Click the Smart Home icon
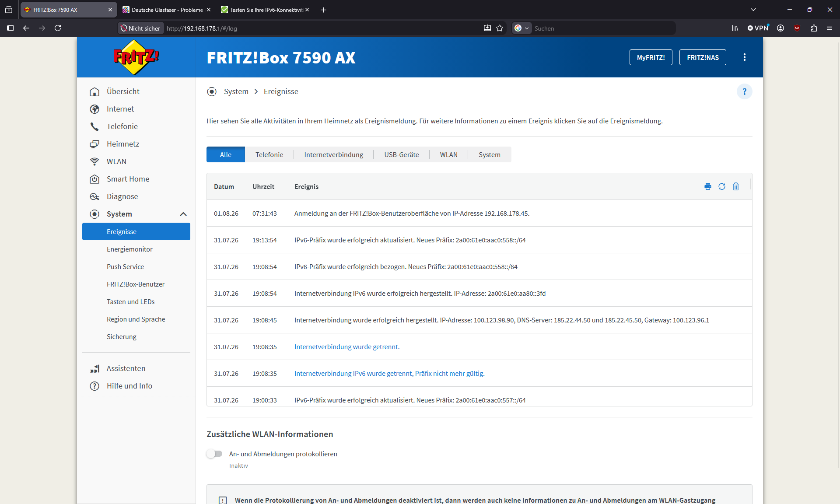 pos(94,179)
